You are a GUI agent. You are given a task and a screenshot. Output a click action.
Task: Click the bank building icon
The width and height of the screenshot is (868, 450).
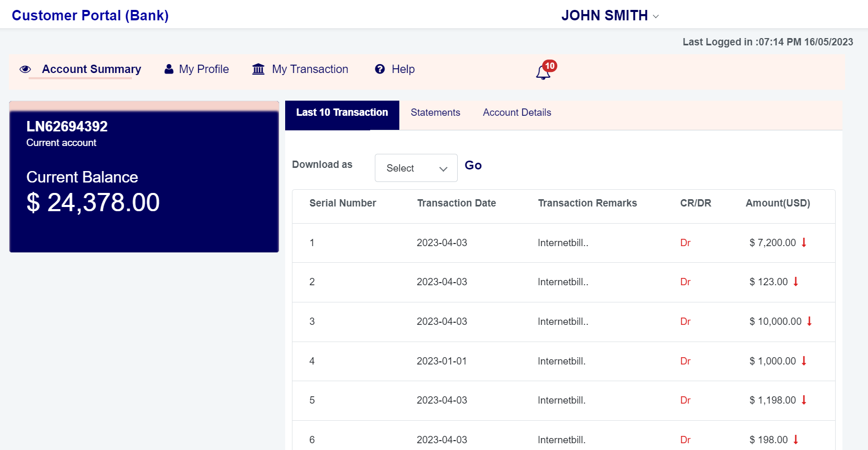[x=258, y=69]
